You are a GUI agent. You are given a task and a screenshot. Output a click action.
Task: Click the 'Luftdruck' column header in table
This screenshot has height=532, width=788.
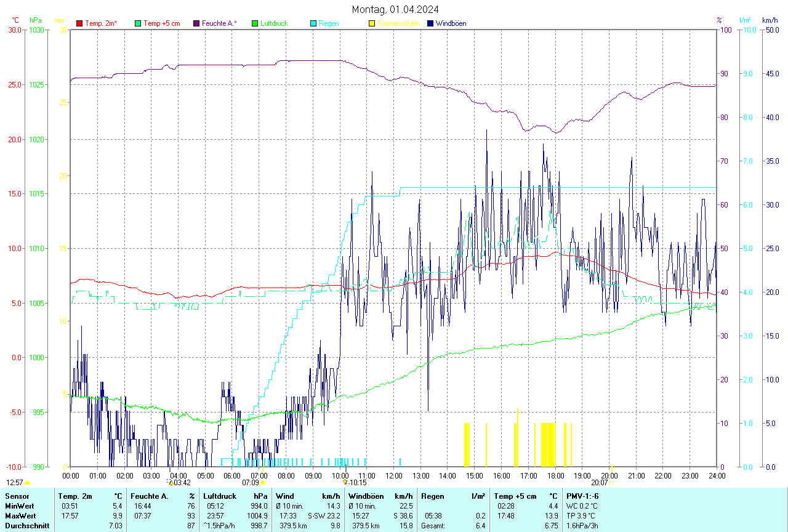tap(220, 496)
